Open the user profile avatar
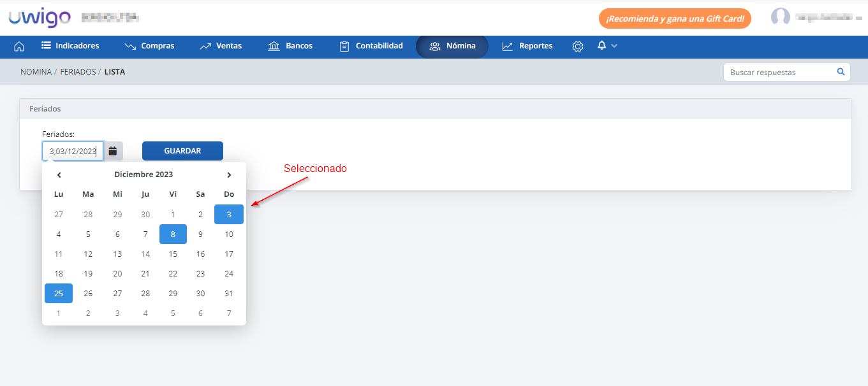868x386 pixels. [x=780, y=17]
